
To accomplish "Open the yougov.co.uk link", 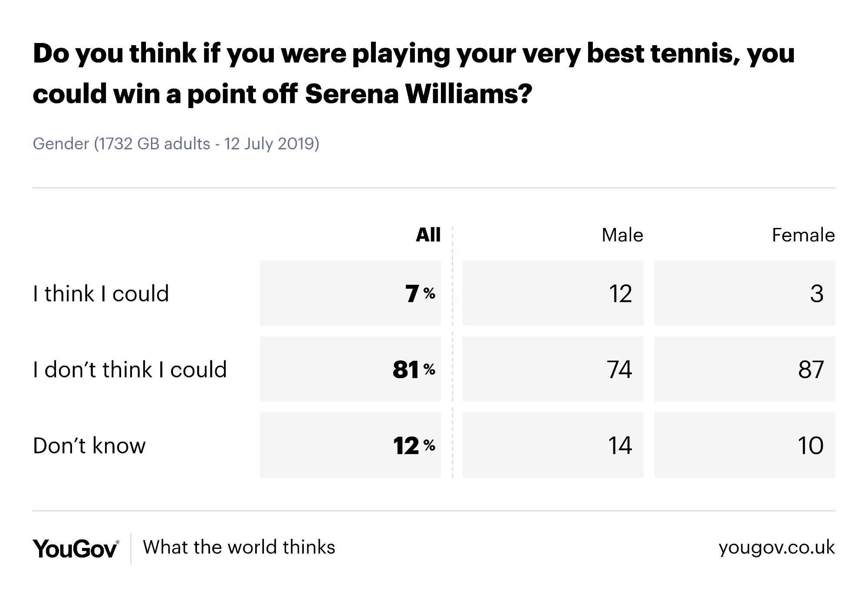I will 776,548.
